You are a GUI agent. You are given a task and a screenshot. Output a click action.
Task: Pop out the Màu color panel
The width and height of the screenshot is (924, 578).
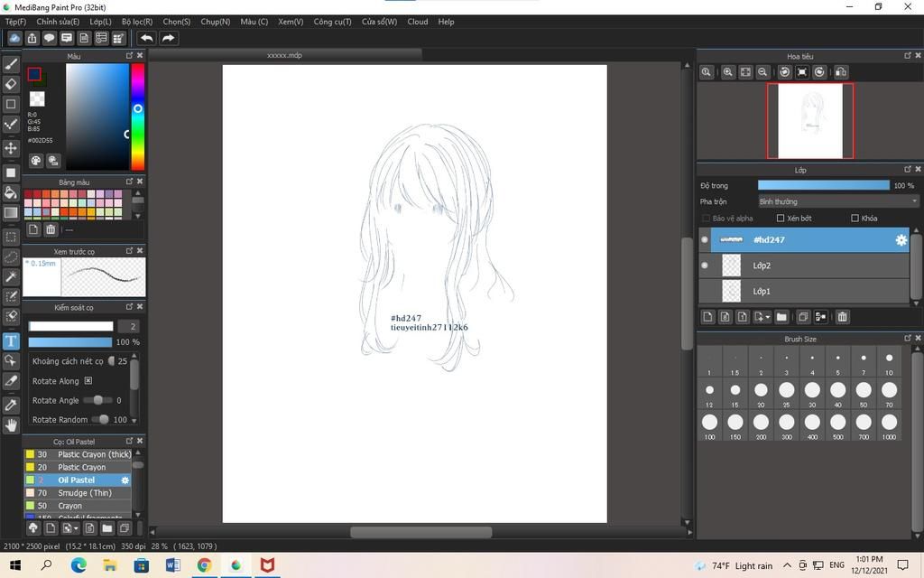[129, 55]
